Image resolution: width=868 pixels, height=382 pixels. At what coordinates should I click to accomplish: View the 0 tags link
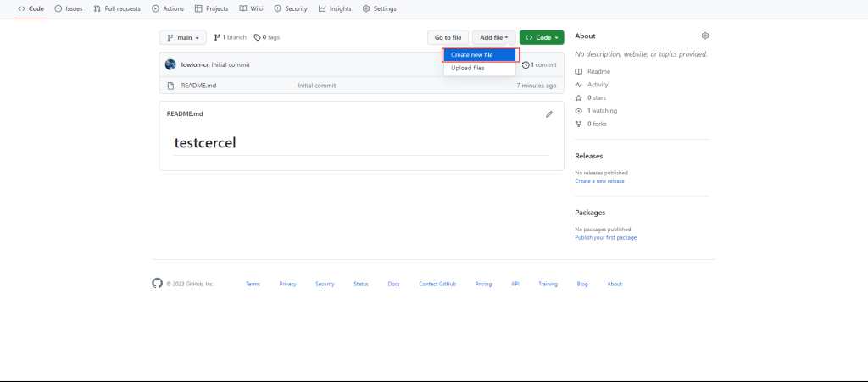pos(267,37)
